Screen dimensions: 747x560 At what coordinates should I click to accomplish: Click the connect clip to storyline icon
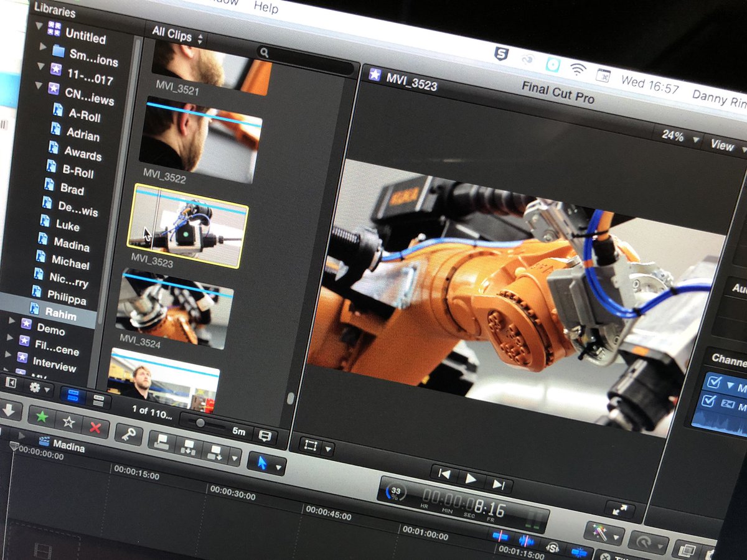click(162, 442)
